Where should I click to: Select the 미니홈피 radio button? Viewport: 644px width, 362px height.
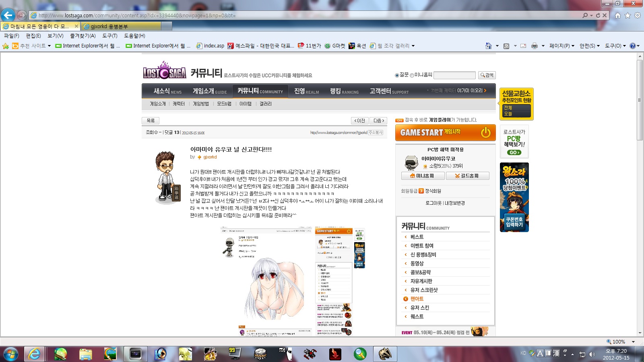412,75
